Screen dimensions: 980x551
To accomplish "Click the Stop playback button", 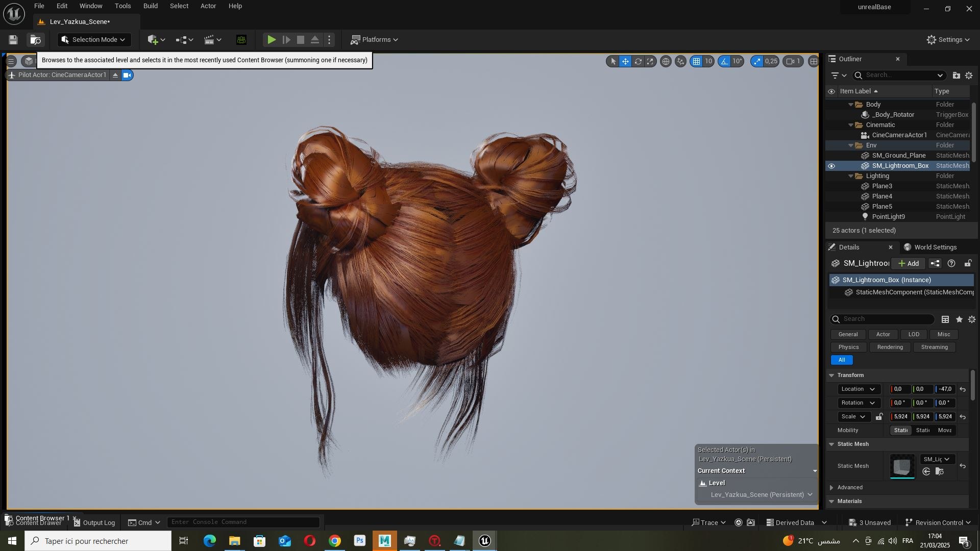I will click(301, 40).
